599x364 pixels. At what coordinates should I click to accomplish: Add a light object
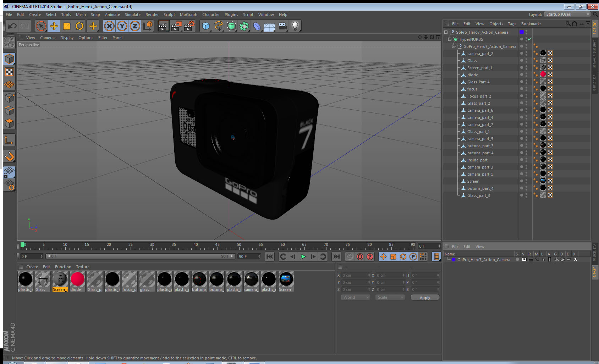tap(295, 26)
